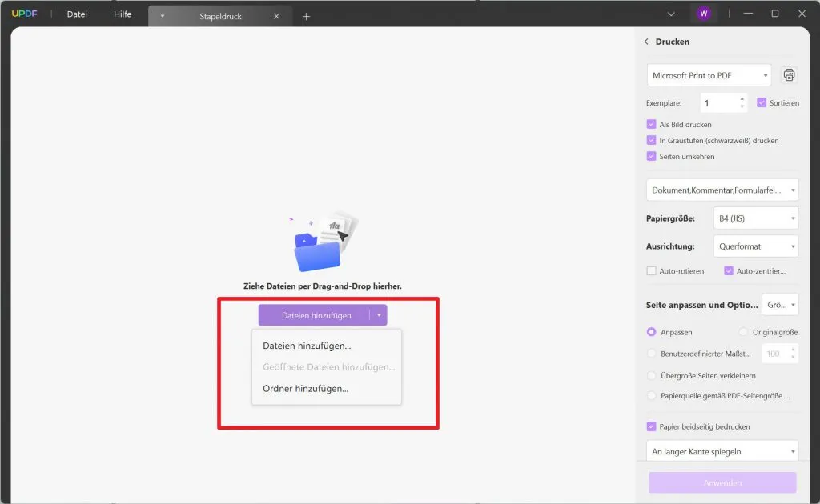820x504 pixels.
Task: Disable the Als Bild drucken checkbox
Action: point(651,124)
